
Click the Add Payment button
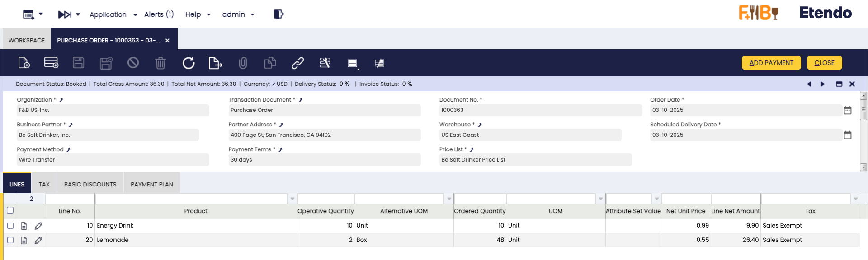pyautogui.click(x=771, y=63)
